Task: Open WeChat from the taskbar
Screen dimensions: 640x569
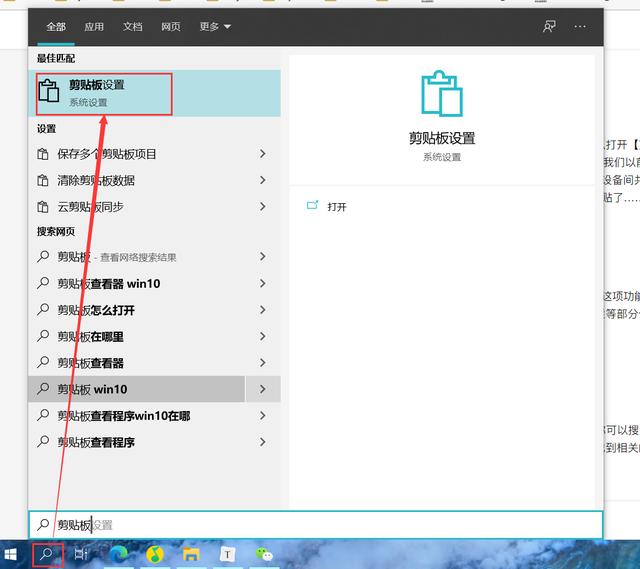Action: click(x=264, y=554)
